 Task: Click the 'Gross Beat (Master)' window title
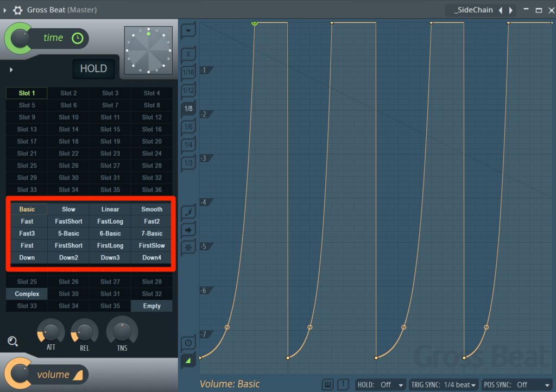click(x=62, y=10)
